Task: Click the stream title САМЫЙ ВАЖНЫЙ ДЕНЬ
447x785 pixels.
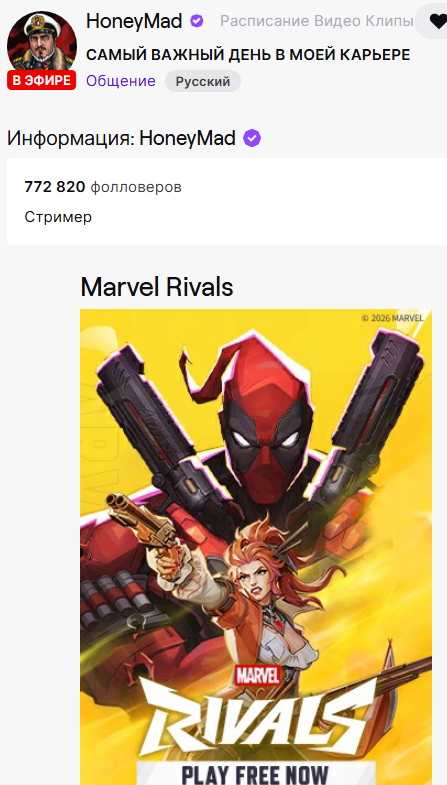Action: pos(248,55)
